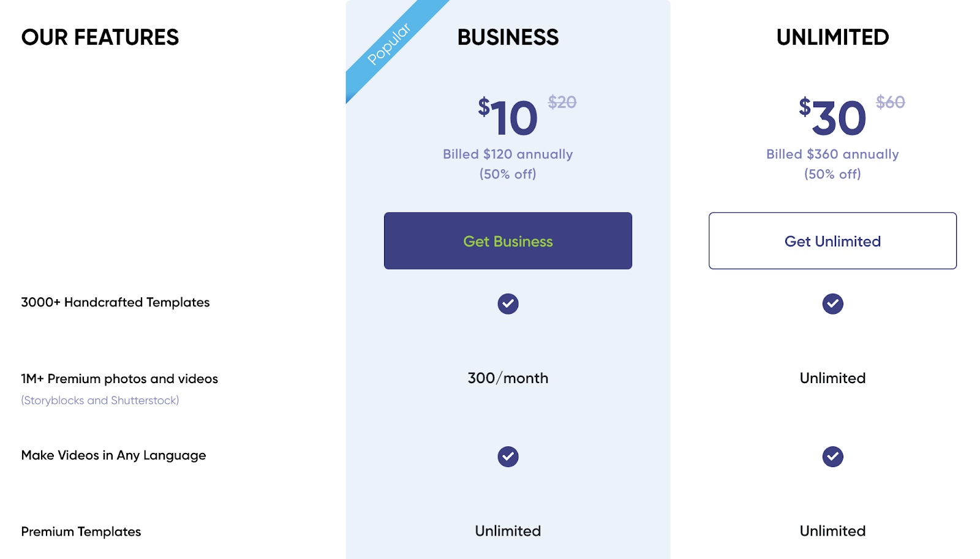980x559 pixels.
Task: Click the 3000+ Handcrafted Templates label
Action: tap(115, 302)
